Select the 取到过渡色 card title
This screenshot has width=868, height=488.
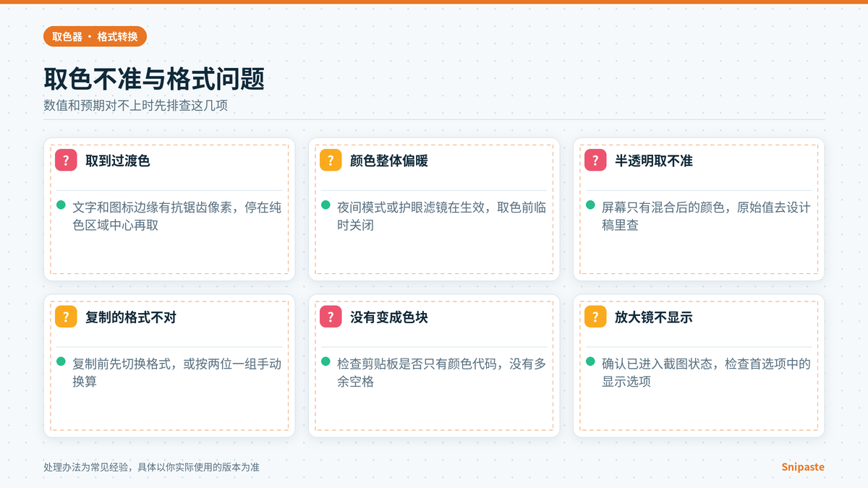click(x=118, y=160)
